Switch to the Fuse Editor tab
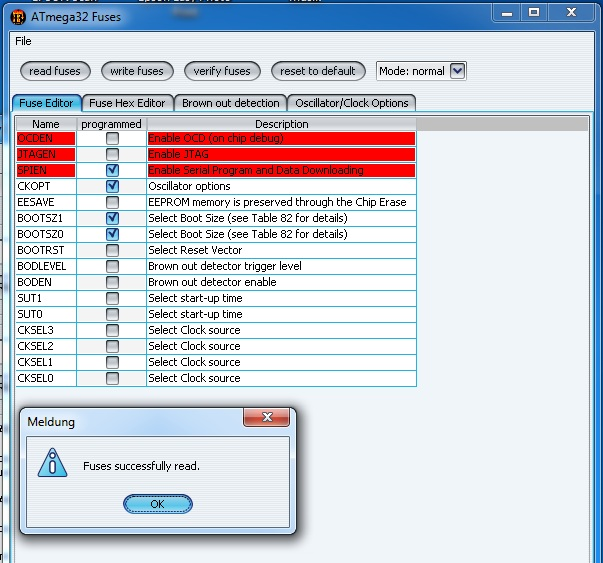 pos(46,103)
